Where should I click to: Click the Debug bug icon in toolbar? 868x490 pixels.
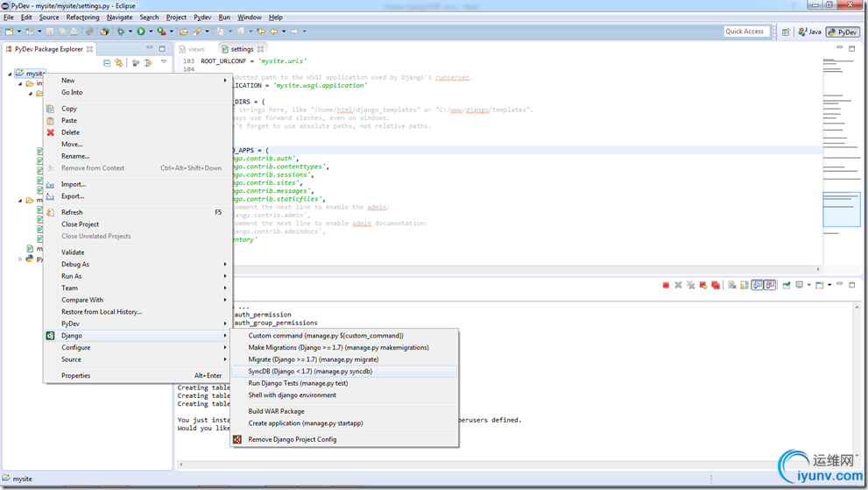(121, 32)
